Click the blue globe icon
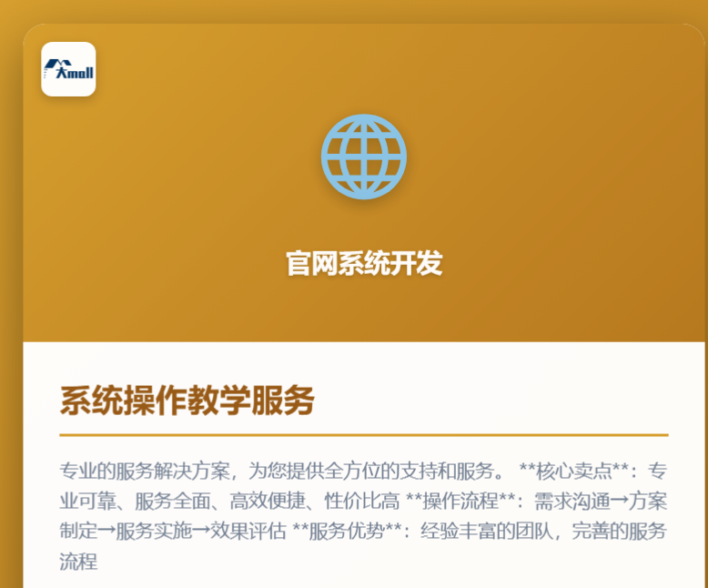The image size is (708, 588). (x=364, y=157)
